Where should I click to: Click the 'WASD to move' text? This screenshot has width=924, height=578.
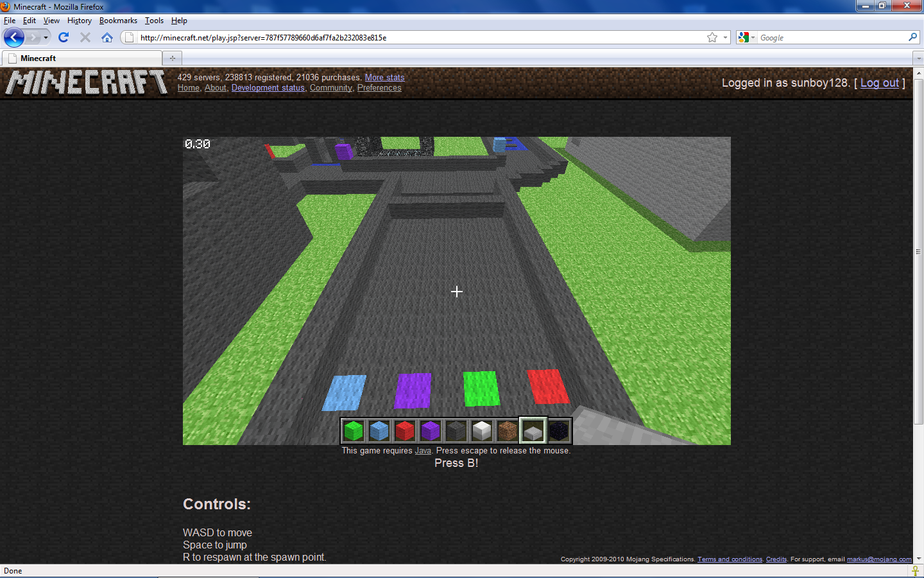click(218, 533)
